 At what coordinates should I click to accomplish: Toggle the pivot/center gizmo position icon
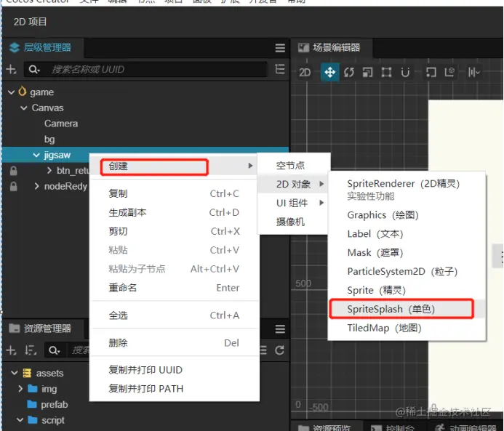coord(431,72)
